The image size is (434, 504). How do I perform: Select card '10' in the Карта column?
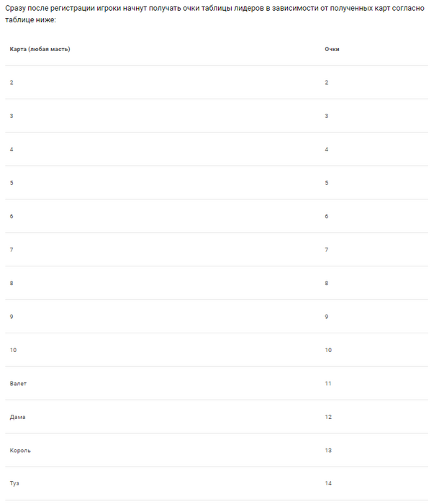click(x=14, y=350)
